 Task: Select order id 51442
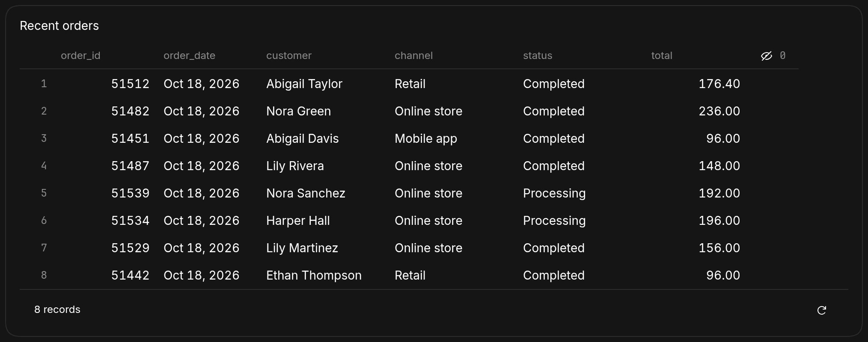pos(130,275)
